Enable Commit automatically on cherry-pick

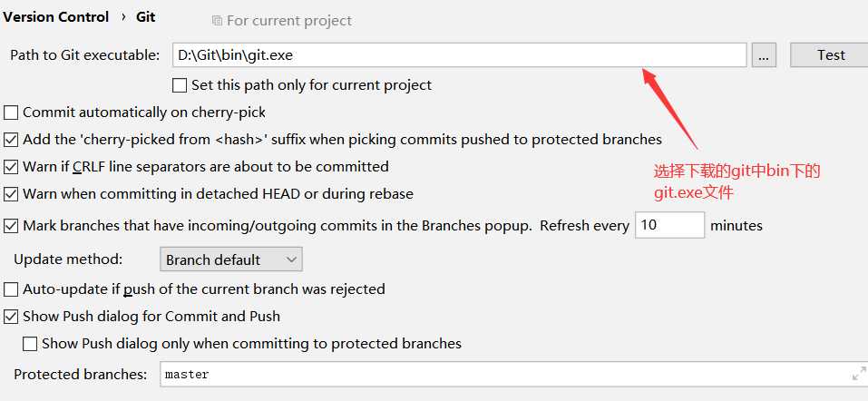(x=11, y=112)
